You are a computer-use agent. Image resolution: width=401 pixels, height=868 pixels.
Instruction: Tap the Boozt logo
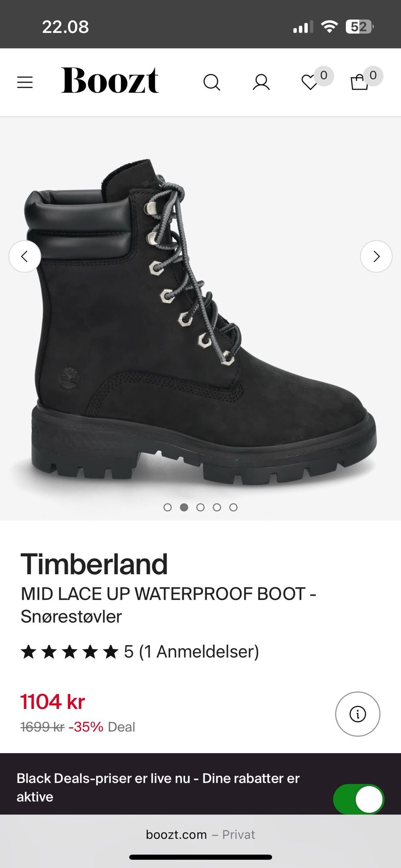tap(110, 81)
